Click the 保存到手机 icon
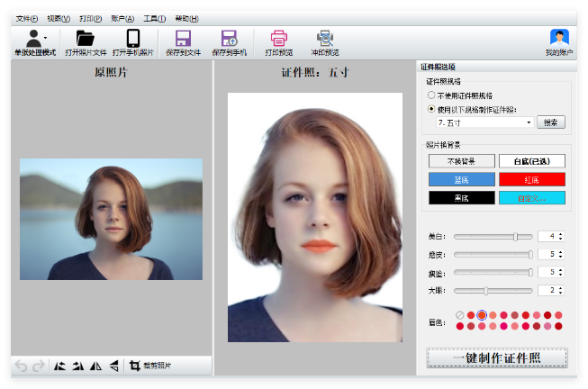 (x=229, y=38)
